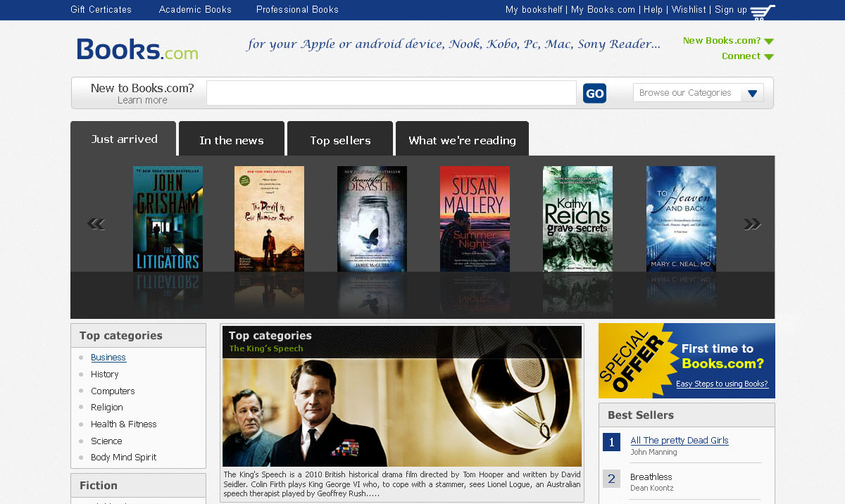Click the Best Sellers panel header
This screenshot has width=845, height=504.
(687, 415)
